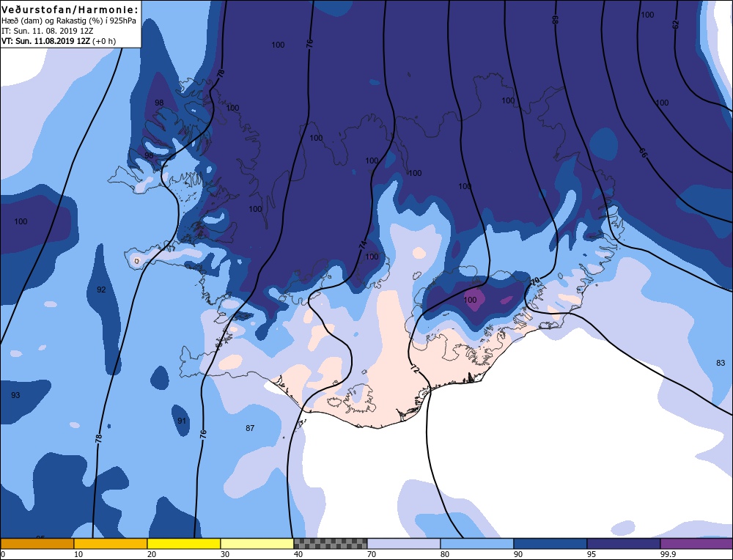Image resolution: width=733 pixels, height=560 pixels.
Task: Click the legend tick label '30'
Action: point(225,554)
